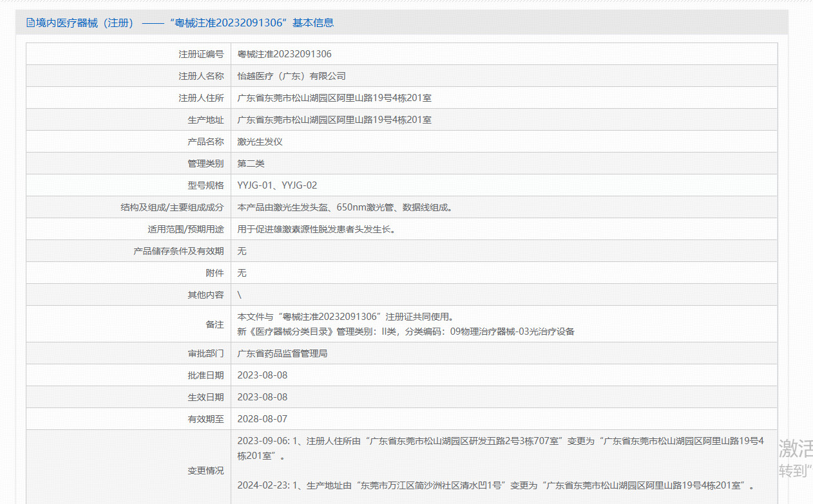Click the 管理类别 value 第二类
Image resolution: width=813 pixels, height=504 pixels.
[x=252, y=163]
